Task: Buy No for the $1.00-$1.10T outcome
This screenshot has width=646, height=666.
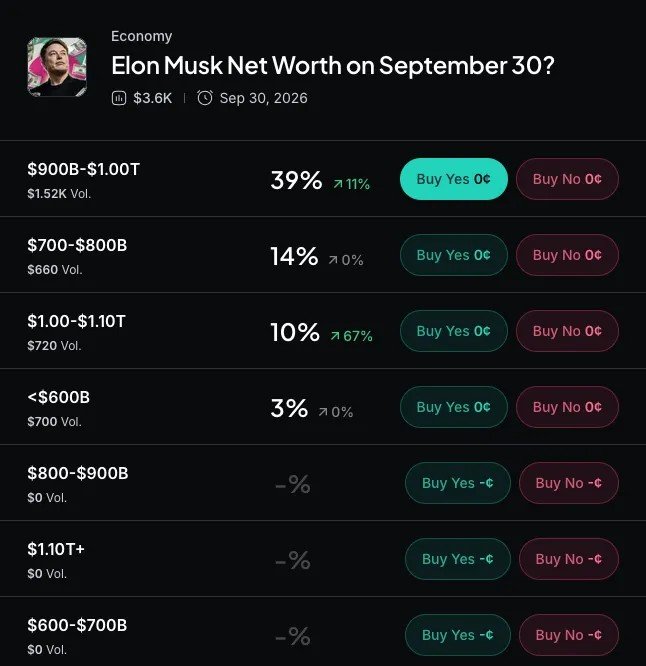Action: coord(567,331)
